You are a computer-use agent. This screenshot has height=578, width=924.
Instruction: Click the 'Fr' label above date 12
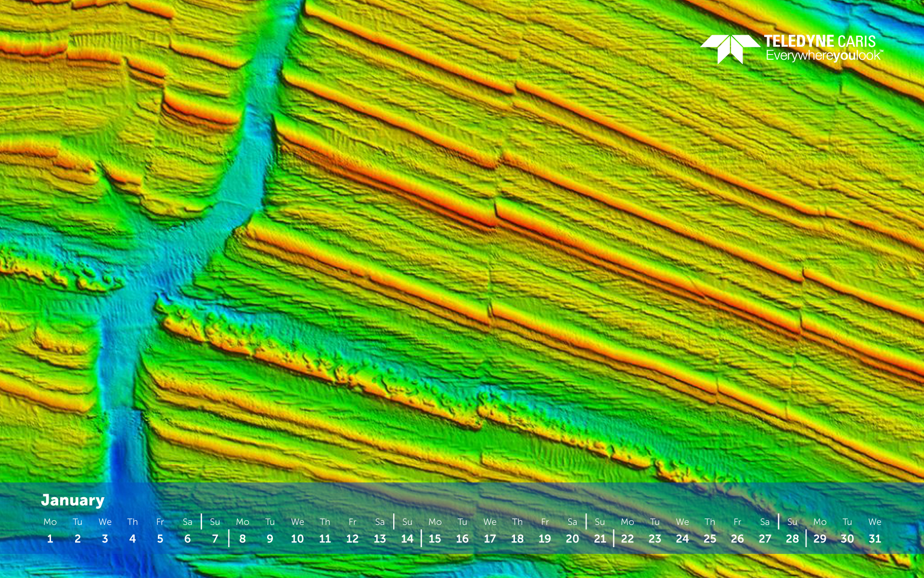[x=352, y=522]
